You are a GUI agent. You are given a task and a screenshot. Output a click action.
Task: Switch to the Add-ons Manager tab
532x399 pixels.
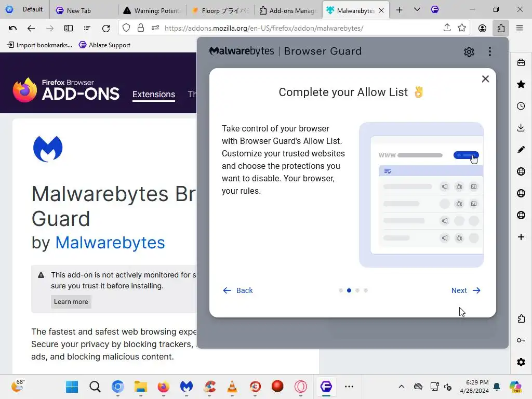288,10
